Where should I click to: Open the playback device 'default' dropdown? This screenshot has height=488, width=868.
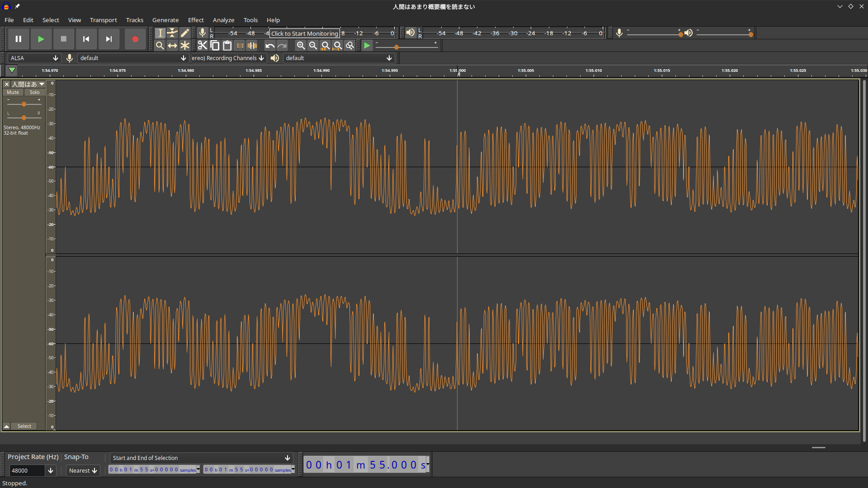tap(339, 58)
